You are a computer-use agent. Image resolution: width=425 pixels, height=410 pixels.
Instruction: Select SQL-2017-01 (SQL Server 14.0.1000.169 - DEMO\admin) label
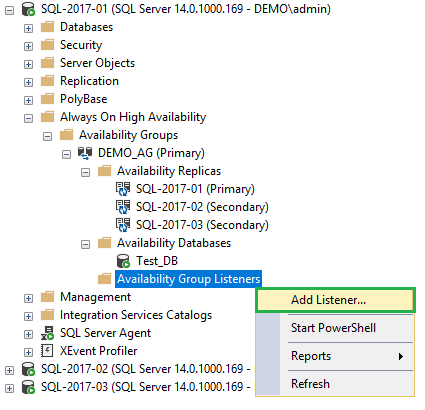186,9
